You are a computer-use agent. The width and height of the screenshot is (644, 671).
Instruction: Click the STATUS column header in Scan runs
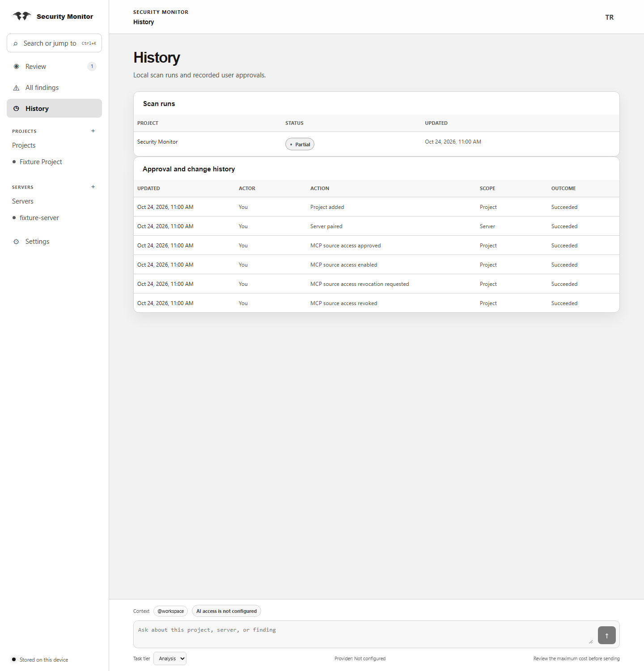pos(294,123)
